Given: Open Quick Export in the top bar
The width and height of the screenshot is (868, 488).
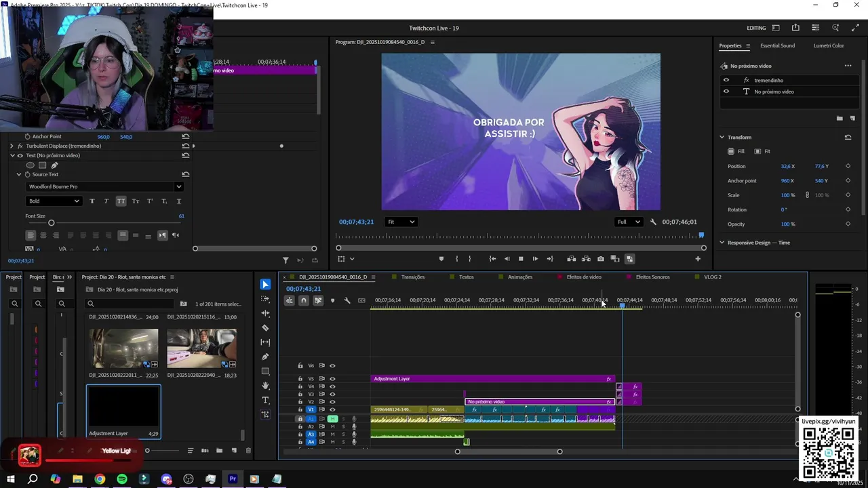Looking at the screenshot, I should click(x=795, y=28).
